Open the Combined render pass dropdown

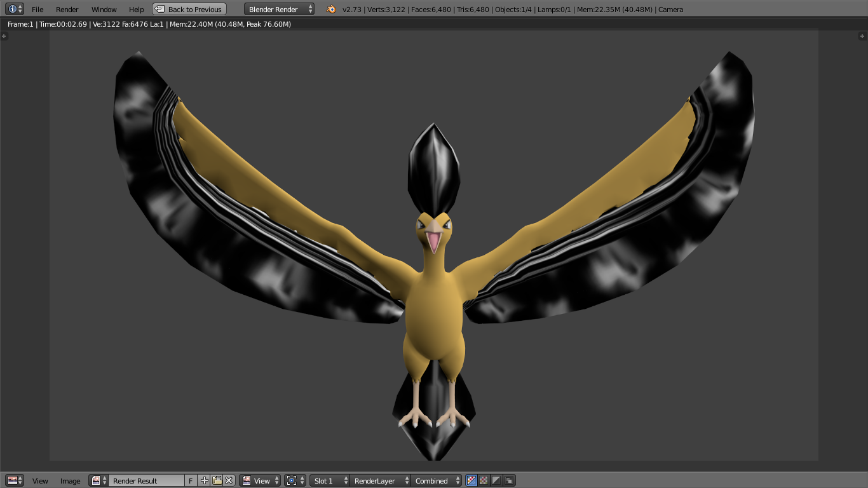point(436,480)
